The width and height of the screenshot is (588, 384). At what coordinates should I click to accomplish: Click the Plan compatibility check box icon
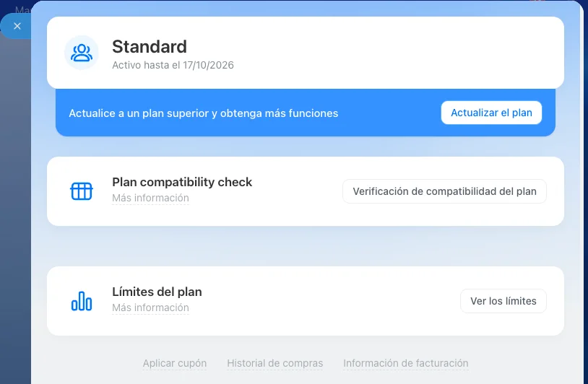coord(82,191)
